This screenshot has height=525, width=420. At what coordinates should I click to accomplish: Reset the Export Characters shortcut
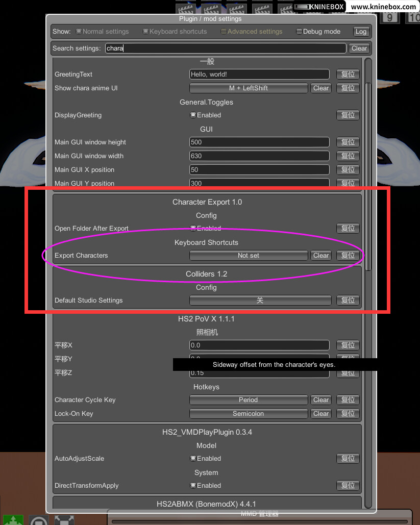pos(348,256)
